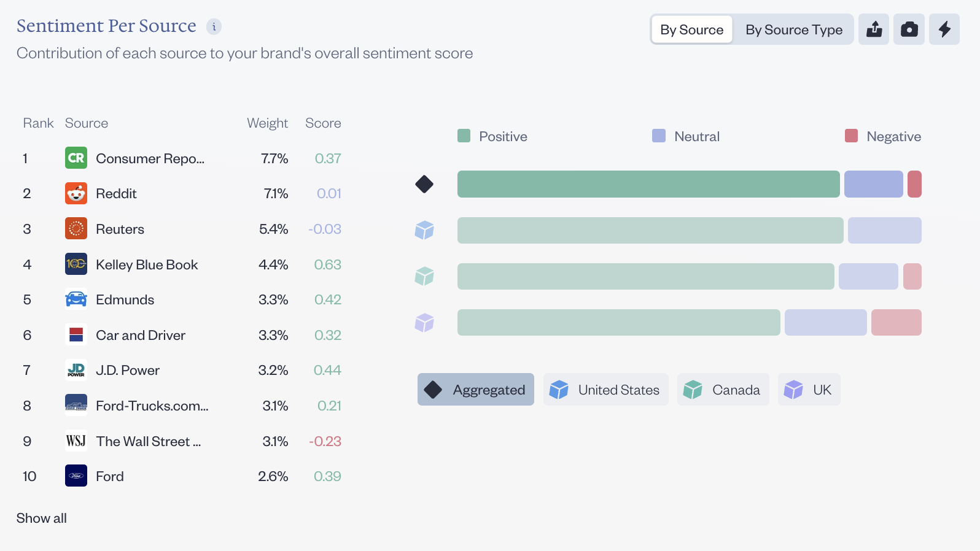The width and height of the screenshot is (980, 551).
Task: Click the 0.39 score for Ford
Action: (x=327, y=476)
